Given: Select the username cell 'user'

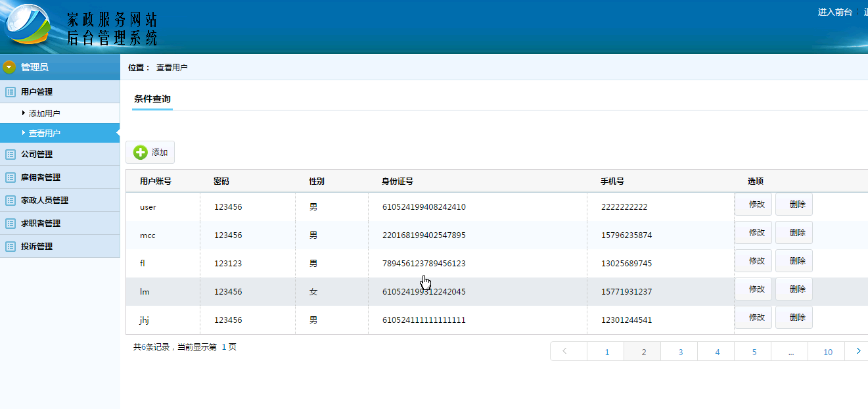Looking at the screenshot, I should 148,207.
